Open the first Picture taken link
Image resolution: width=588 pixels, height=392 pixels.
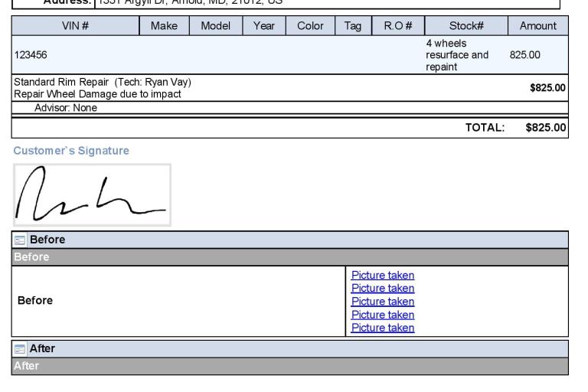click(x=382, y=275)
